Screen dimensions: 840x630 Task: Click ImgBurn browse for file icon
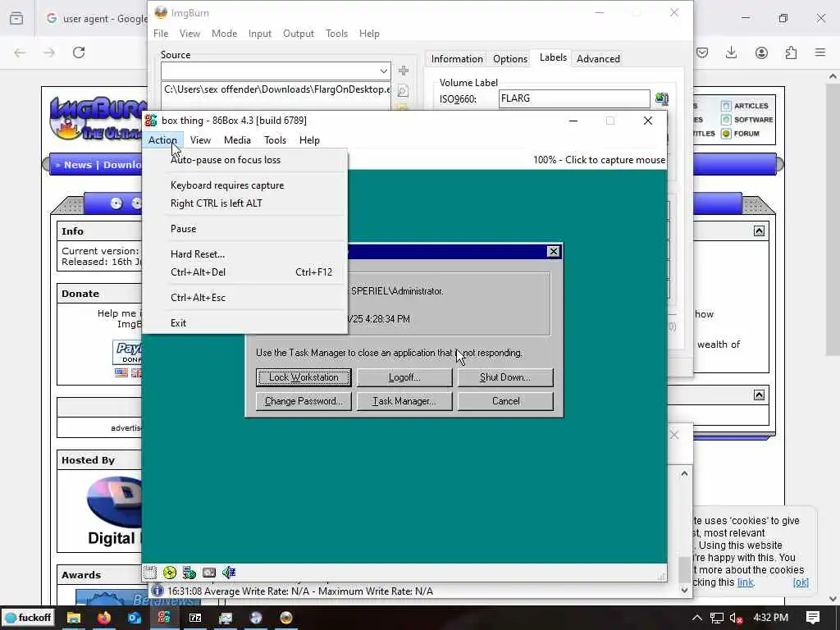(403, 91)
